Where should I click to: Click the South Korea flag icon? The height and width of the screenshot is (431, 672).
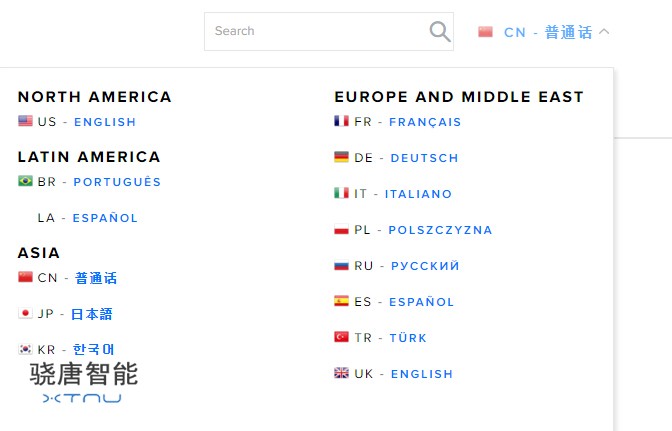pos(25,349)
